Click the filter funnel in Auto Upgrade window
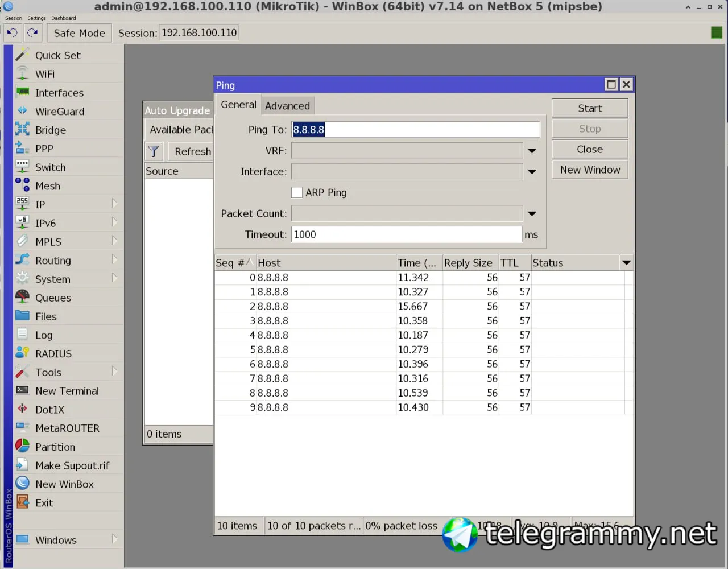The width and height of the screenshot is (728, 569). [154, 151]
